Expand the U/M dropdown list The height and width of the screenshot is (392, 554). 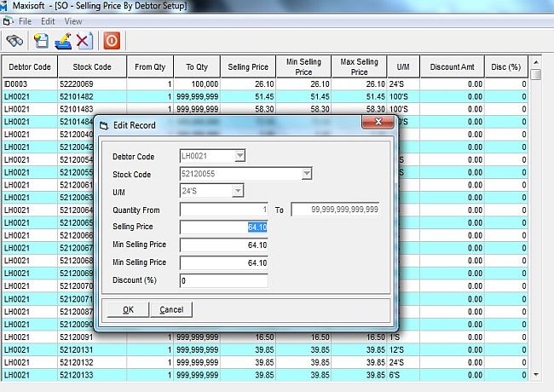pos(238,191)
